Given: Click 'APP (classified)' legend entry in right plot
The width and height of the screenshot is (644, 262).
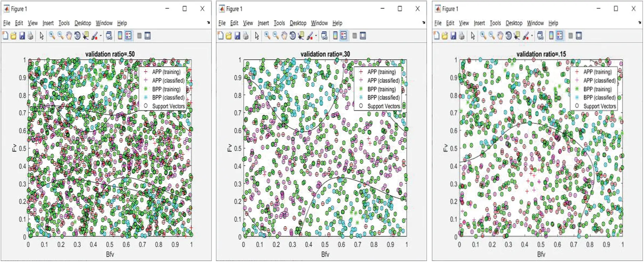Looking at the screenshot, I should click(x=600, y=81).
